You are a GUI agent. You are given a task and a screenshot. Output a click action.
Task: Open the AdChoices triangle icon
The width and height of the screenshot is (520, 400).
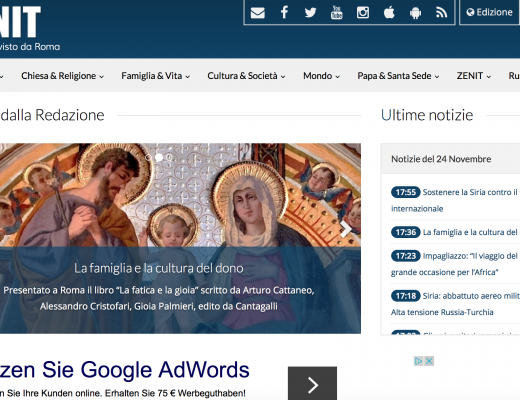click(x=419, y=361)
